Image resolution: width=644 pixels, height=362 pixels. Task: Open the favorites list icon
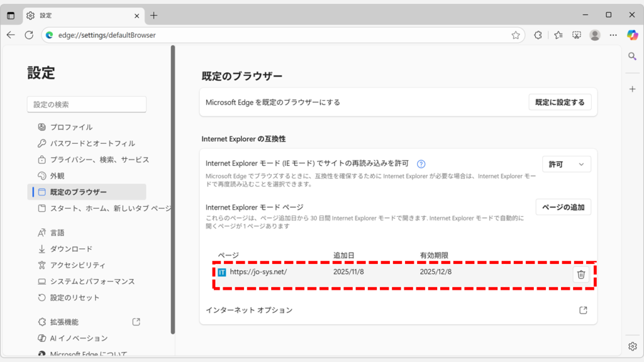(x=557, y=35)
